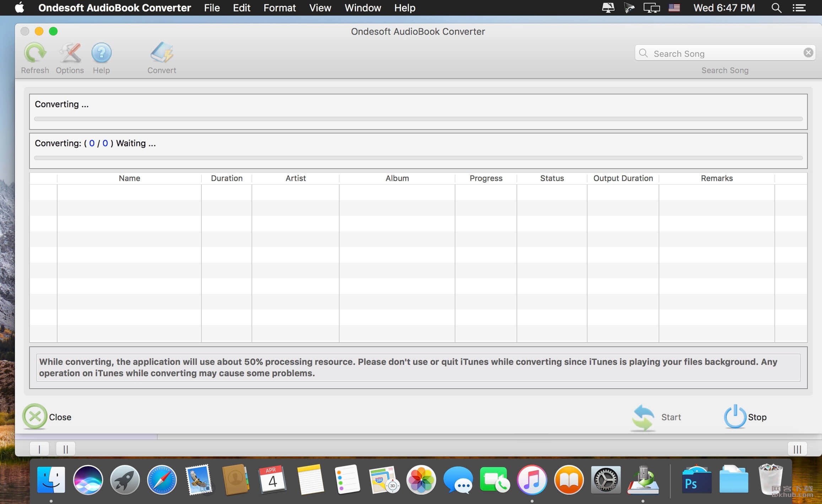822x504 pixels.
Task: Select the double-bar view button
Action: click(66, 449)
